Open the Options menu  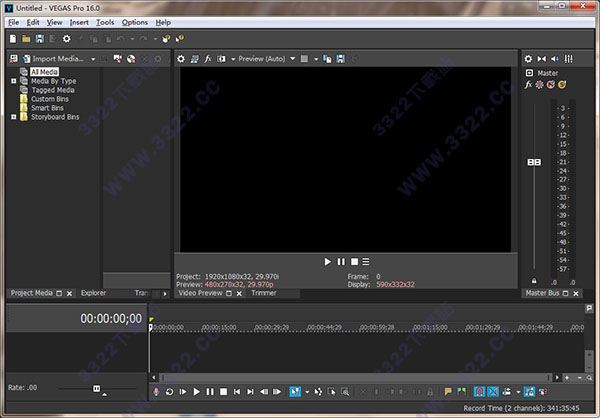[135, 23]
